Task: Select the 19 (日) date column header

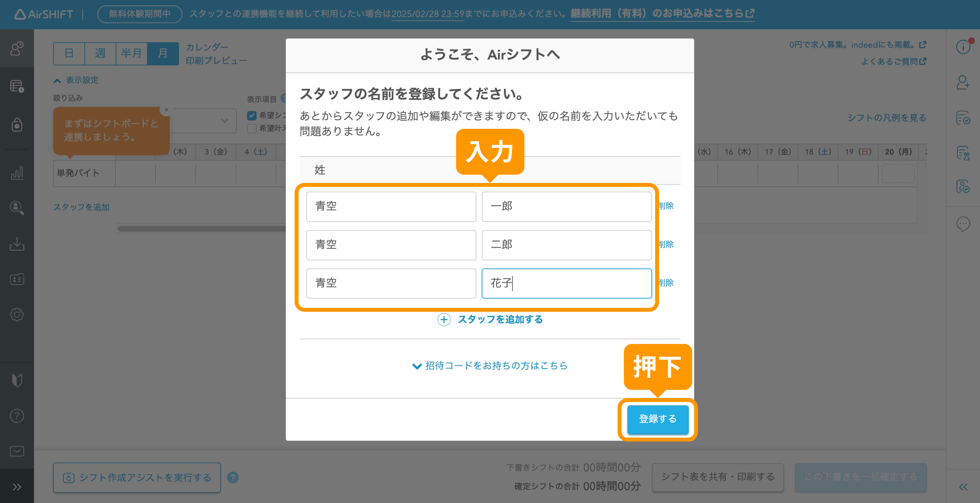Action: click(858, 152)
